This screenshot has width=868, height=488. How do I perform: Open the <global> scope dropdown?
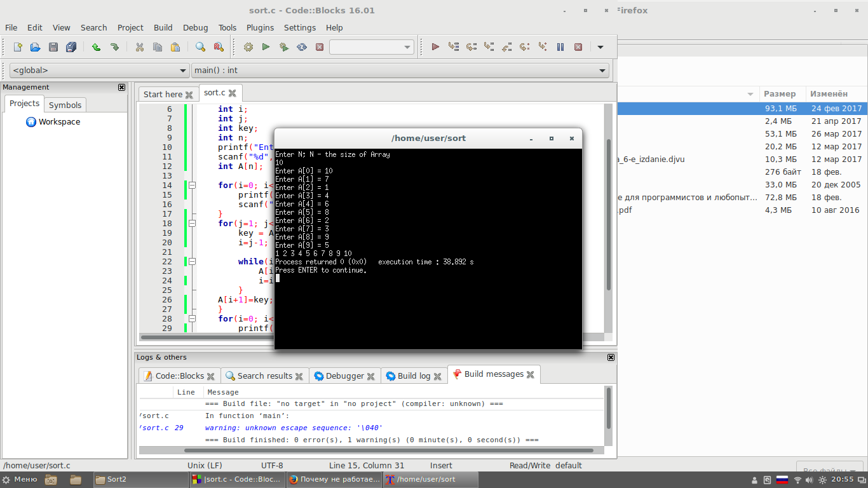point(99,71)
